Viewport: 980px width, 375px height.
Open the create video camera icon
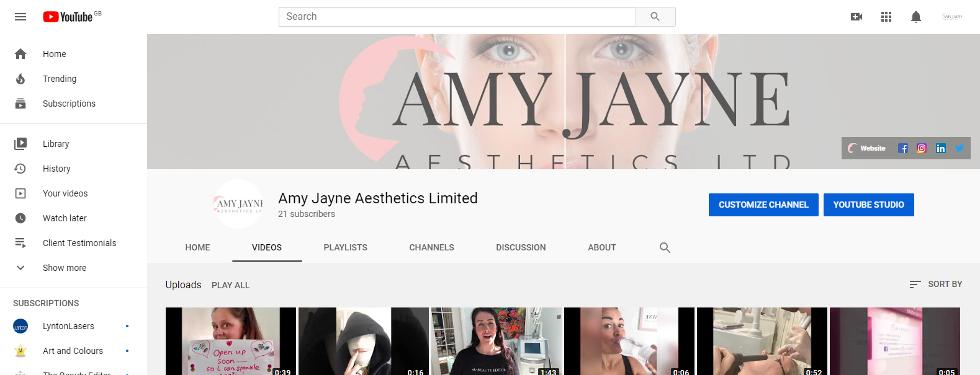(x=856, y=17)
